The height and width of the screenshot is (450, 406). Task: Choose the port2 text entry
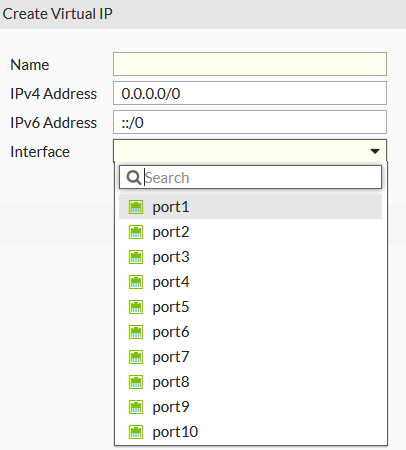click(x=171, y=232)
